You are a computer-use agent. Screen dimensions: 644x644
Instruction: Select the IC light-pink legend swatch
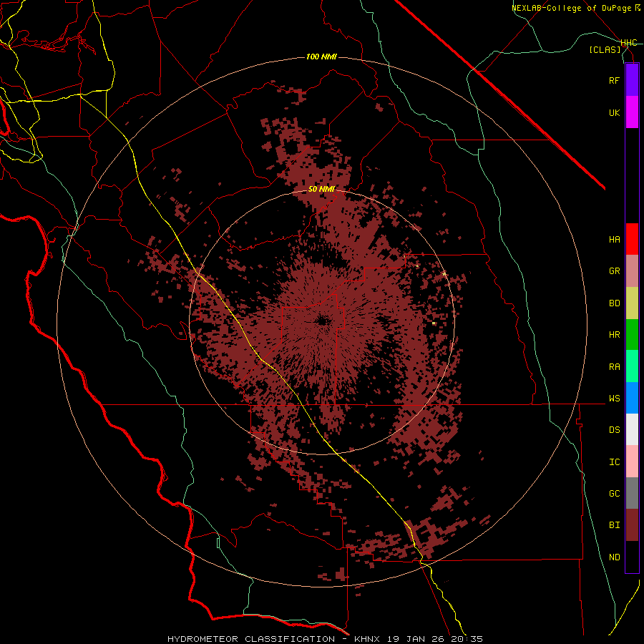(632, 462)
